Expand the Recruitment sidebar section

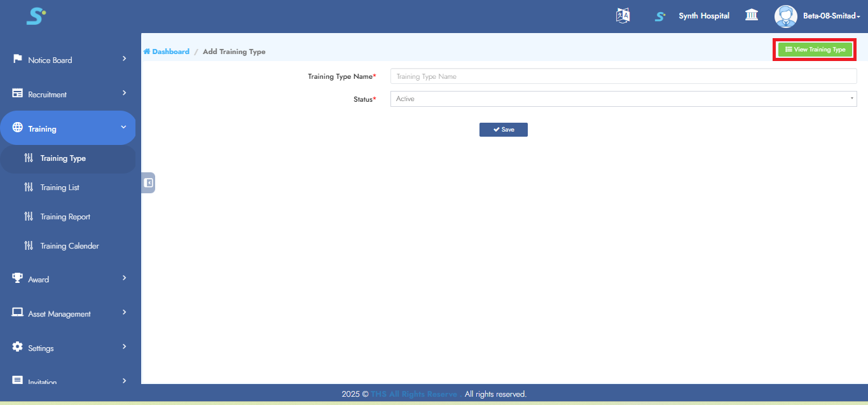coord(68,94)
